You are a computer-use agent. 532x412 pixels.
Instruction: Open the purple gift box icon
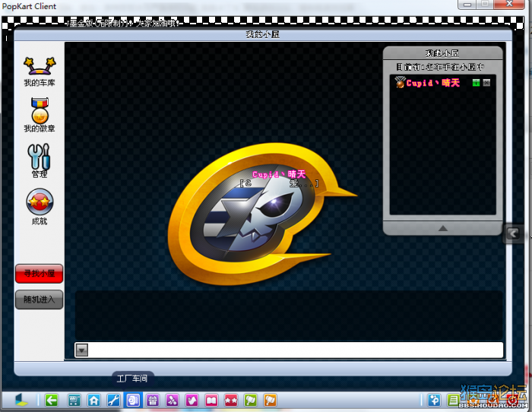point(153,401)
